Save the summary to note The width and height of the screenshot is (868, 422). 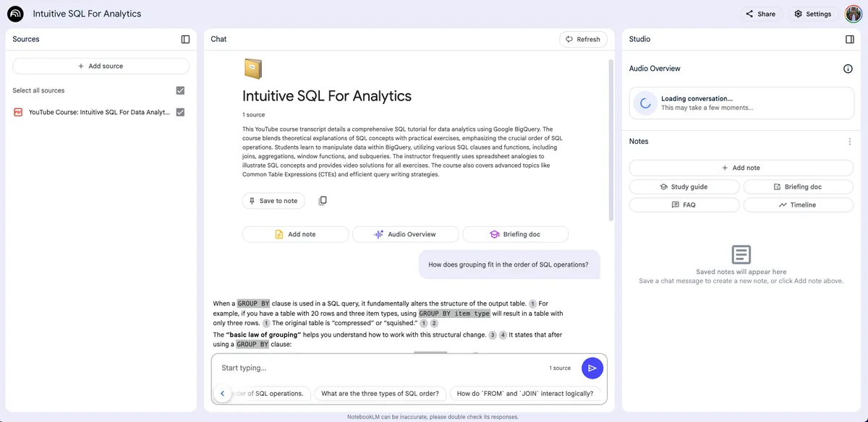pos(273,201)
